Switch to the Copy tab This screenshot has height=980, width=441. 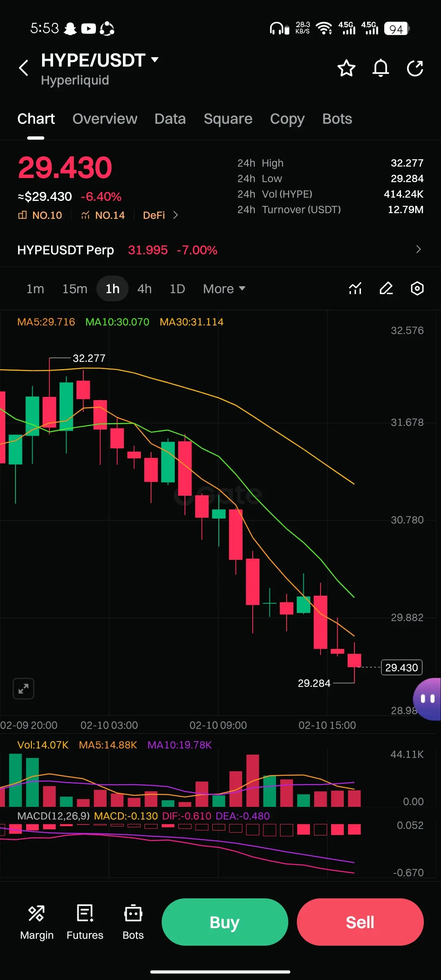pyautogui.click(x=287, y=119)
